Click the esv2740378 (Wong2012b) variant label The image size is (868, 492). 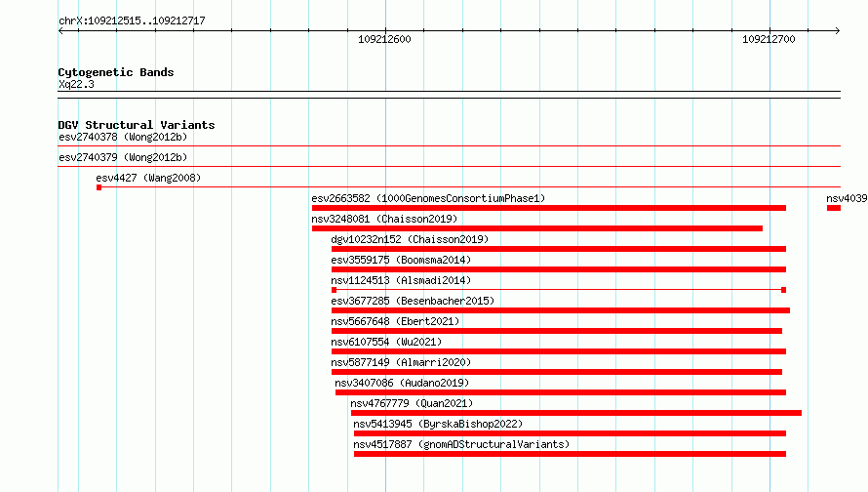(123, 137)
